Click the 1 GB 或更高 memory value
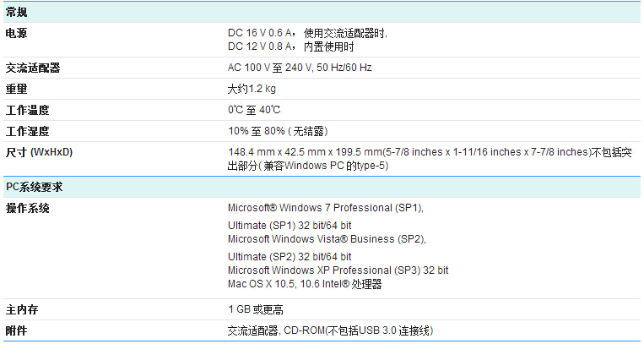Image resolution: width=644 pixels, height=344 pixels. click(x=257, y=310)
